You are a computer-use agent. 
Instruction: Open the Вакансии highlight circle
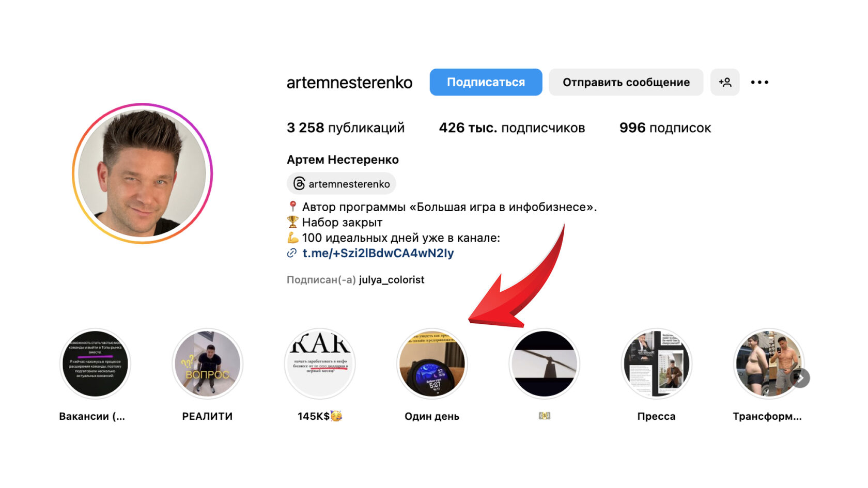click(x=95, y=364)
